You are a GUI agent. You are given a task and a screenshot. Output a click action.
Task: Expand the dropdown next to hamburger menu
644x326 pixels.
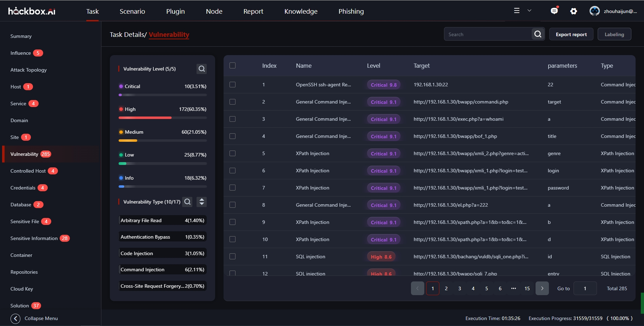[529, 11]
